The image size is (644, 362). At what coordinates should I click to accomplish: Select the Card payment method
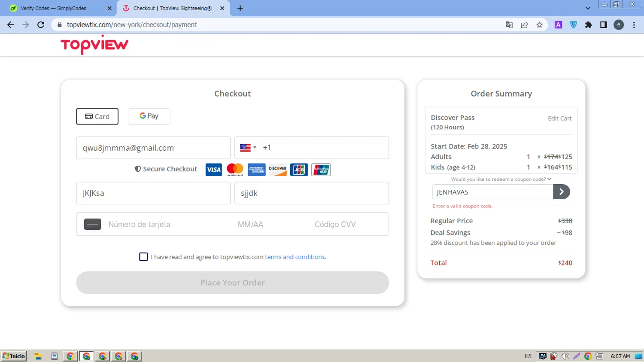(x=97, y=116)
